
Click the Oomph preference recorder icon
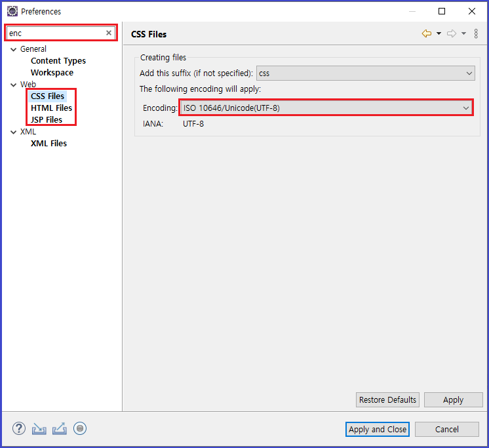(x=80, y=428)
